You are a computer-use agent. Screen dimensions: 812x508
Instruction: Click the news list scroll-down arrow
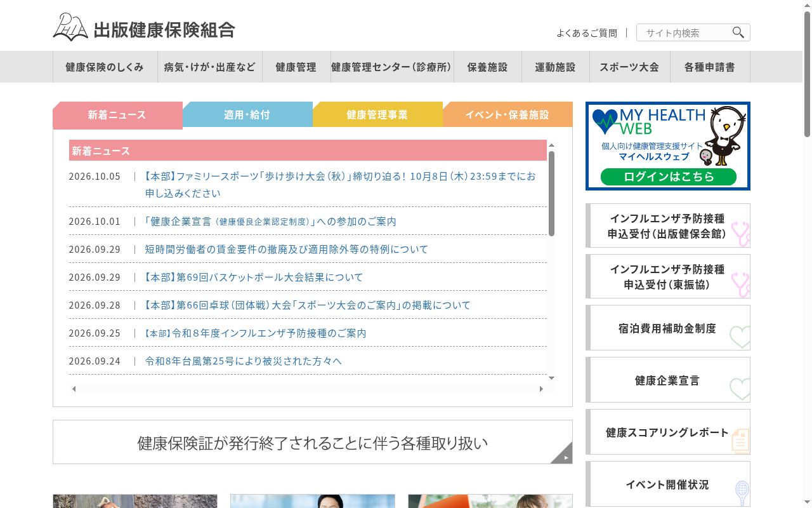551,378
